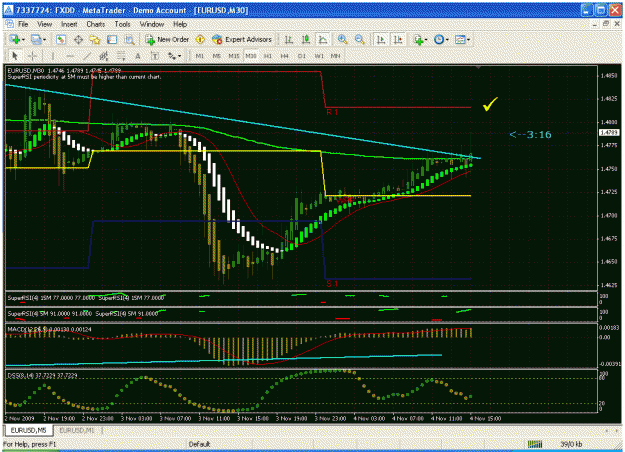Image resolution: width=625 pixels, height=452 pixels.
Task: Switch timeframe to W1
Action: click(319, 56)
